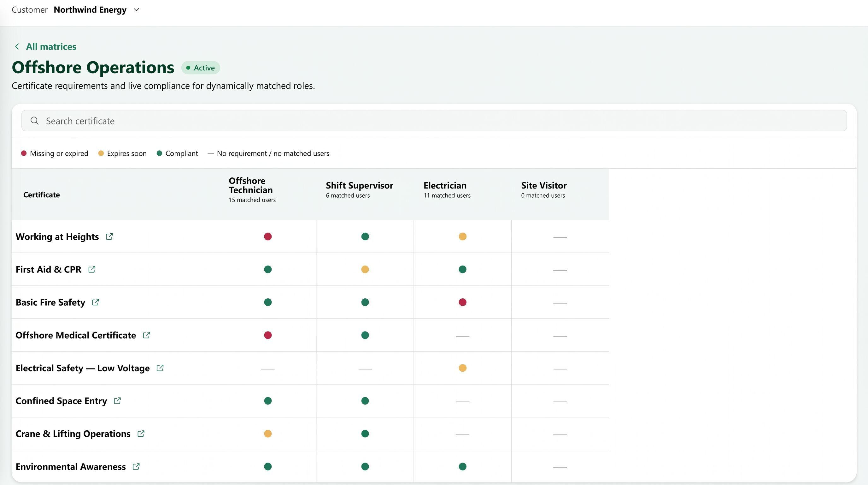Go back to All matrices
The height and width of the screenshot is (485, 868).
point(51,46)
